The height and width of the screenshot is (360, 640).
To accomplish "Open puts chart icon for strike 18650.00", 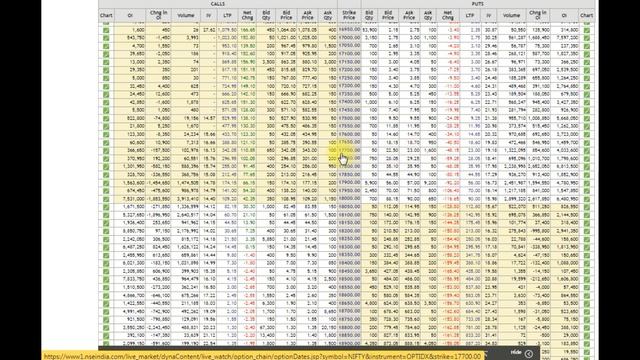I will 587,303.
